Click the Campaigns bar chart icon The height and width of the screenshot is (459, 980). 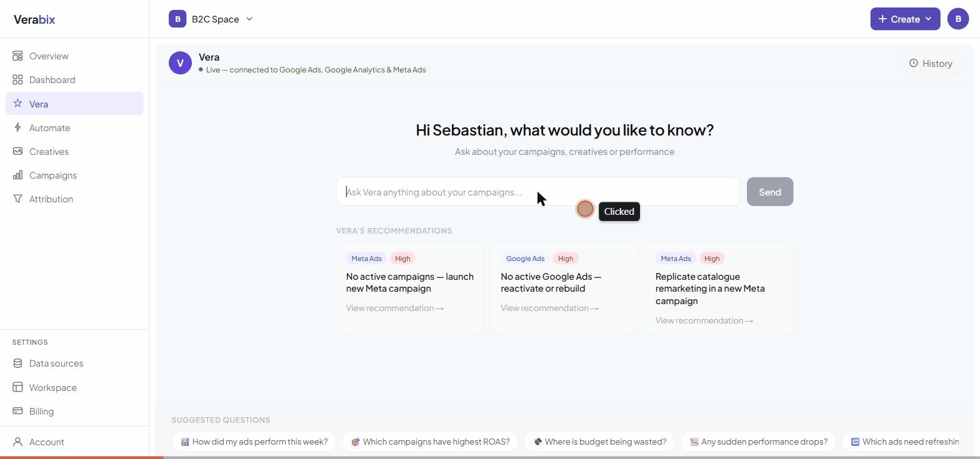click(17, 175)
